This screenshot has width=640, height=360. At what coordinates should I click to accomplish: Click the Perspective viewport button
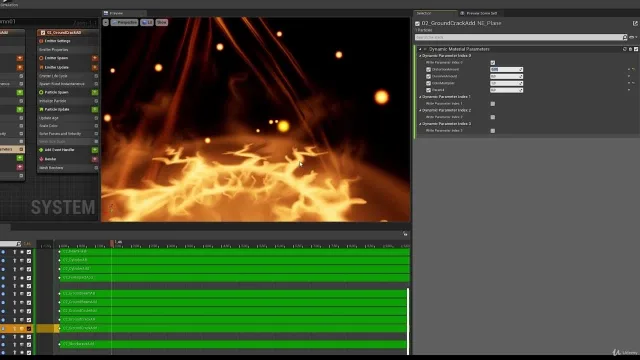click(x=124, y=22)
